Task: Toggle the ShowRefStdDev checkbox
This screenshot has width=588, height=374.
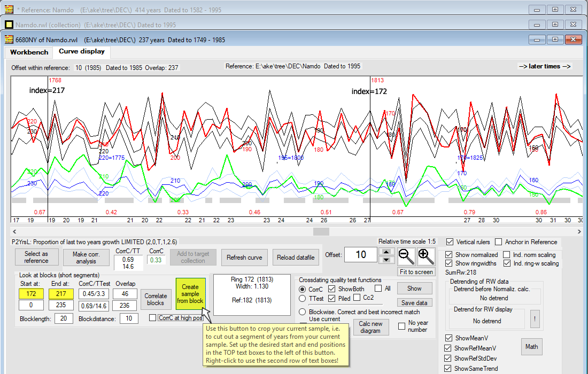Action: [448, 359]
